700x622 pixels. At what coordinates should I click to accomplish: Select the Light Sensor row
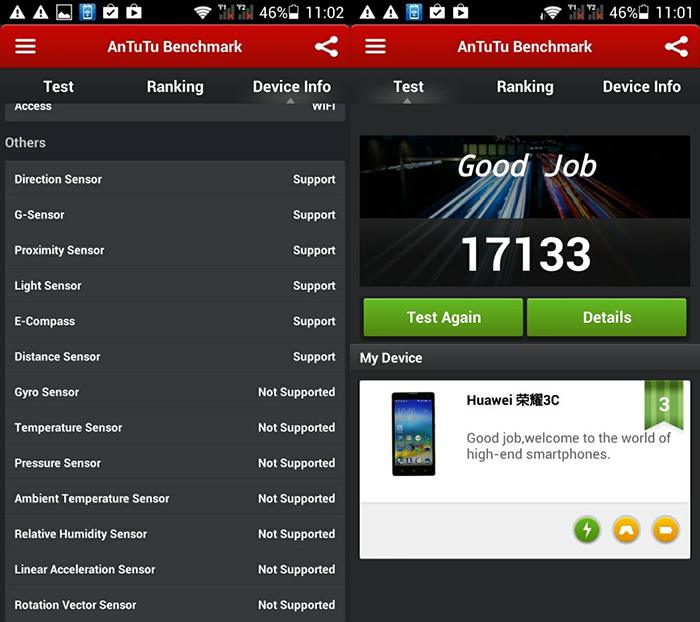pyautogui.click(x=175, y=286)
